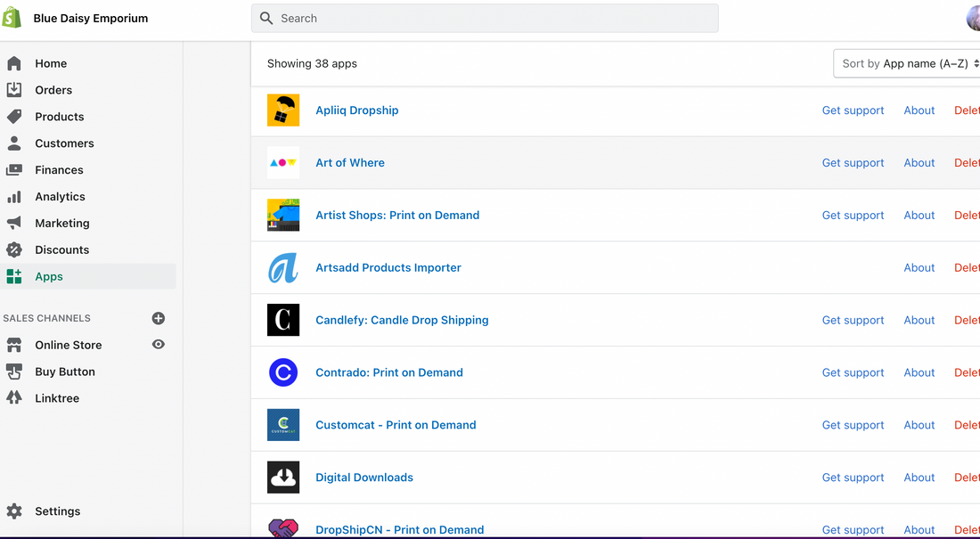
Task: Click the Analytics bar chart icon
Action: (x=13, y=196)
